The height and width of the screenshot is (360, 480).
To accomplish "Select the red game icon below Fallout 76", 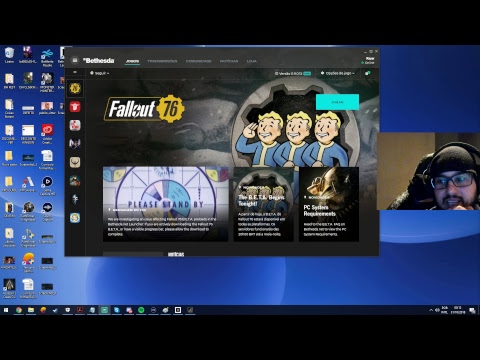I will click(75, 107).
